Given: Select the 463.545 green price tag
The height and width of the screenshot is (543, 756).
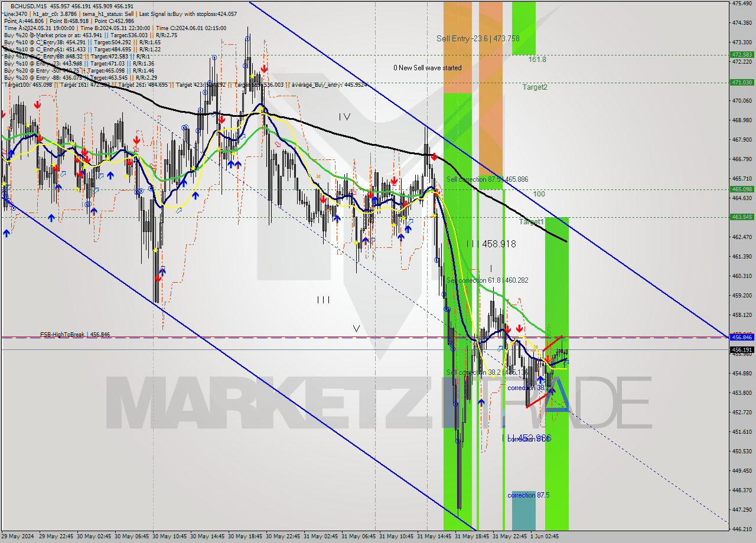Looking at the screenshot, I should [x=742, y=217].
